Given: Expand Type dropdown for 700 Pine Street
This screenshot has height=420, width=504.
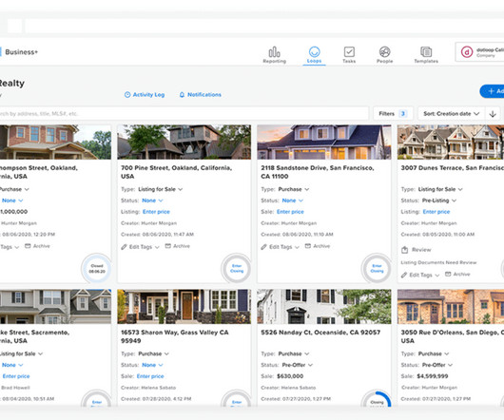Looking at the screenshot, I should coord(160,189).
